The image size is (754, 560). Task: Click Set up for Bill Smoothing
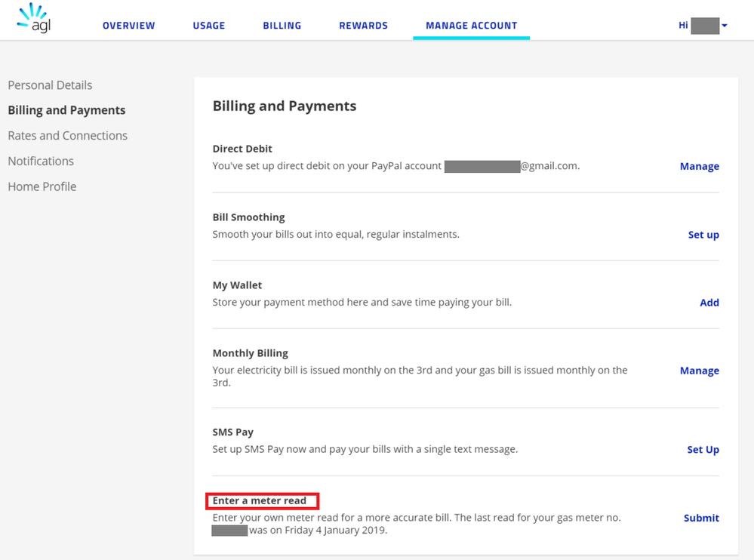pos(703,235)
